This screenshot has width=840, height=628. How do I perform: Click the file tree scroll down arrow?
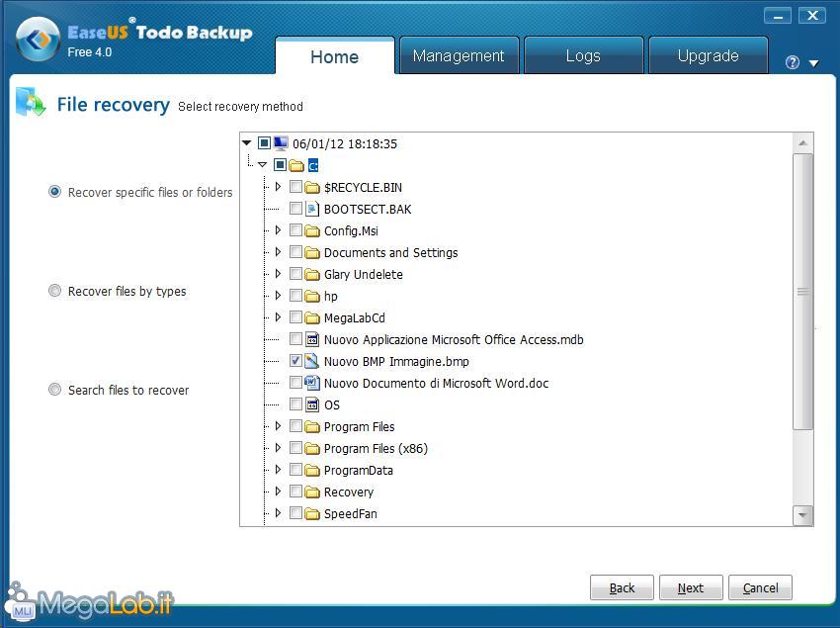[802, 515]
